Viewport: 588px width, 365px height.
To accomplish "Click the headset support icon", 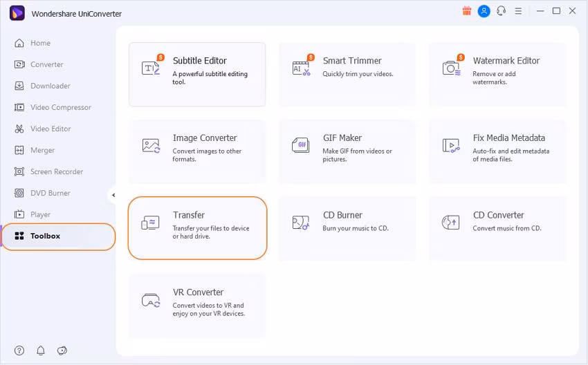I will point(502,11).
